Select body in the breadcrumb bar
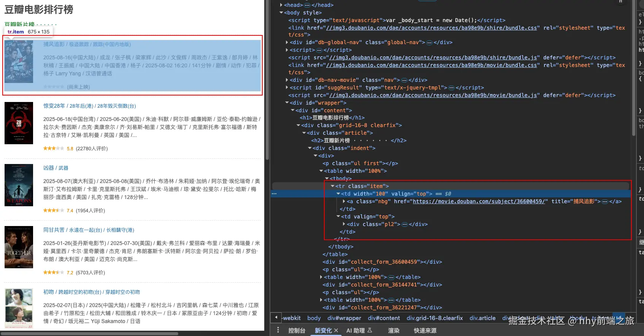This screenshot has width=644, height=336. pyautogui.click(x=314, y=318)
